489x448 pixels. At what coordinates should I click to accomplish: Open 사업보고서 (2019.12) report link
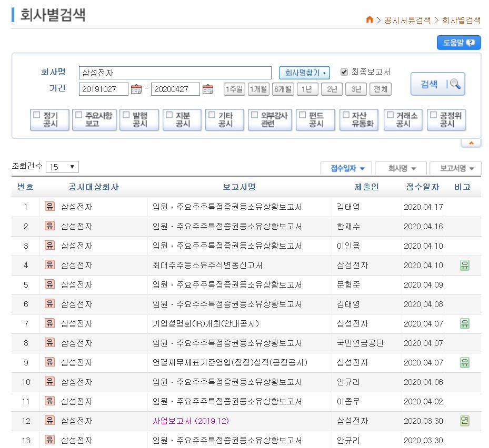(x=191, y=421)
